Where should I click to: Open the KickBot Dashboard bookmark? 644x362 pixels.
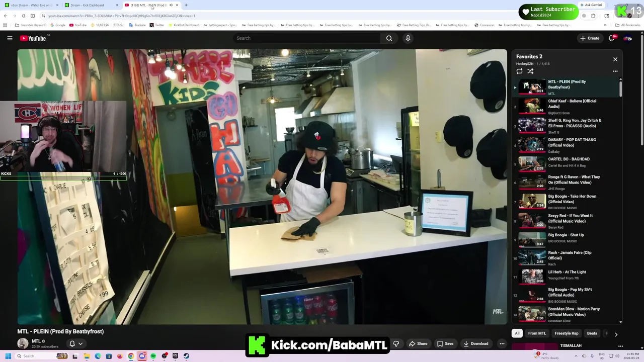point(185,25)
